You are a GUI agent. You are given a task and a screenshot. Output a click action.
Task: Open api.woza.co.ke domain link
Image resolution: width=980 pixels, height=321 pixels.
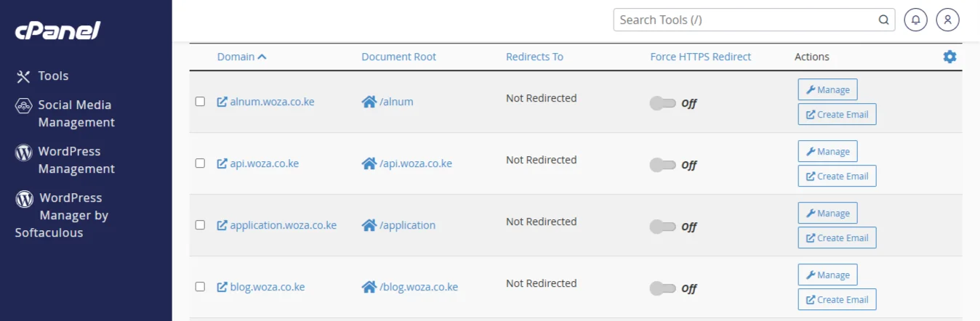coord(264,163)
